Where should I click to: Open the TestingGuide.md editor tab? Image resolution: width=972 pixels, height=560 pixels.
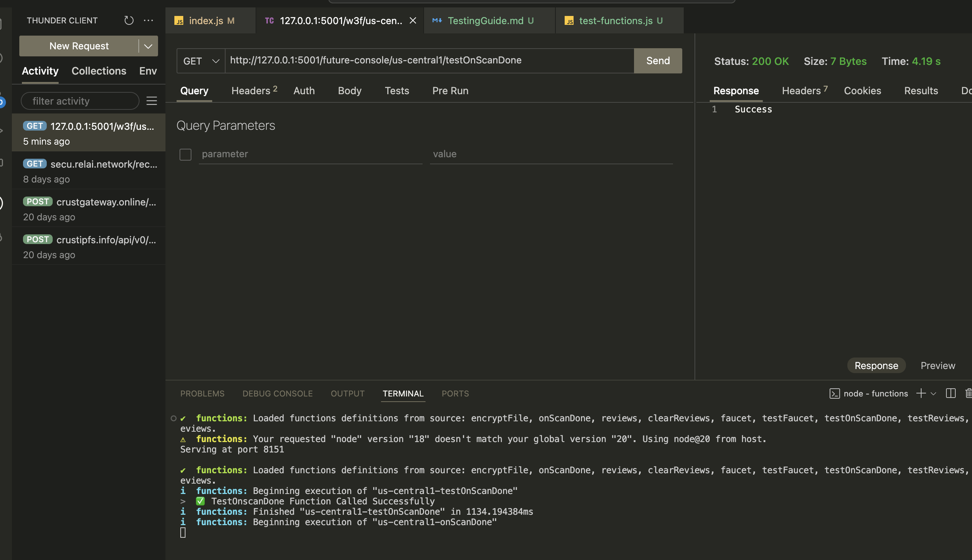click(489, 21)
